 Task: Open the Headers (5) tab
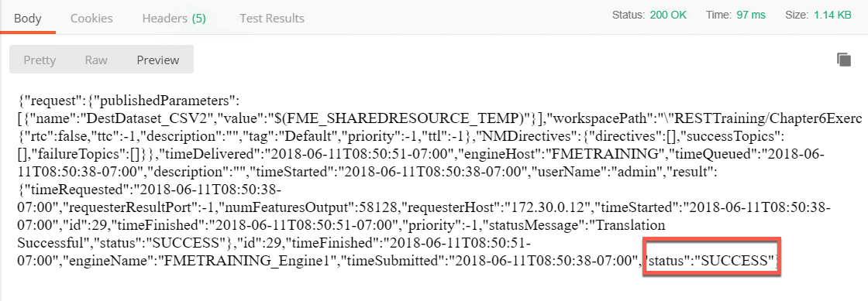(x=174, y=19)
